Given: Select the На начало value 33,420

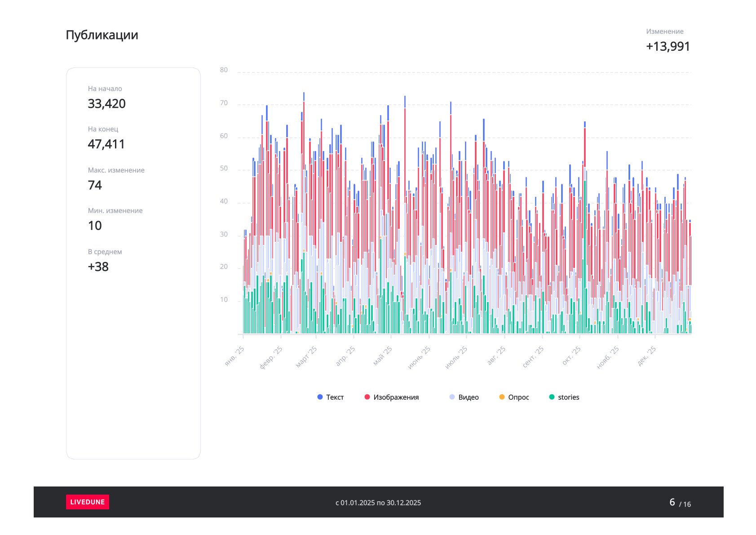Looking at the screenshot, I should [x=106, y=104].
